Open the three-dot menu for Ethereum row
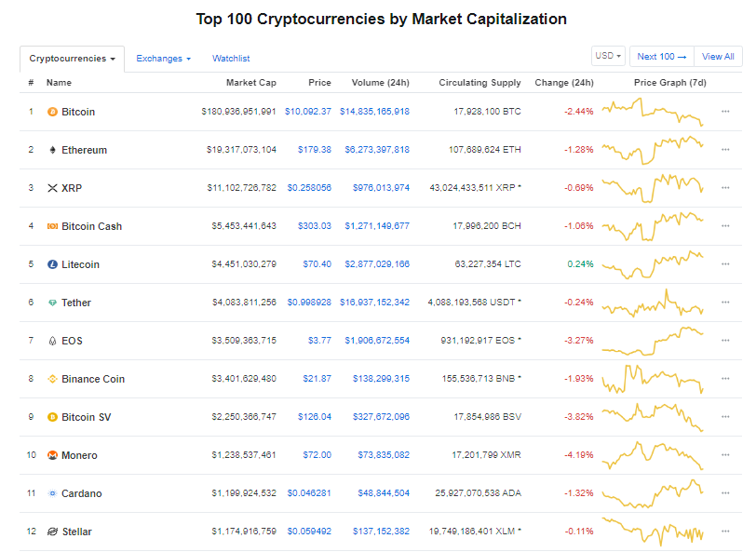 coord(725,150)
